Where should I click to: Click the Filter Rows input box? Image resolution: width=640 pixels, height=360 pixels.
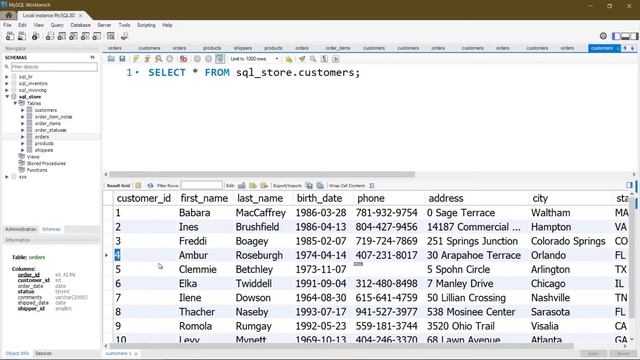point(202,185)
